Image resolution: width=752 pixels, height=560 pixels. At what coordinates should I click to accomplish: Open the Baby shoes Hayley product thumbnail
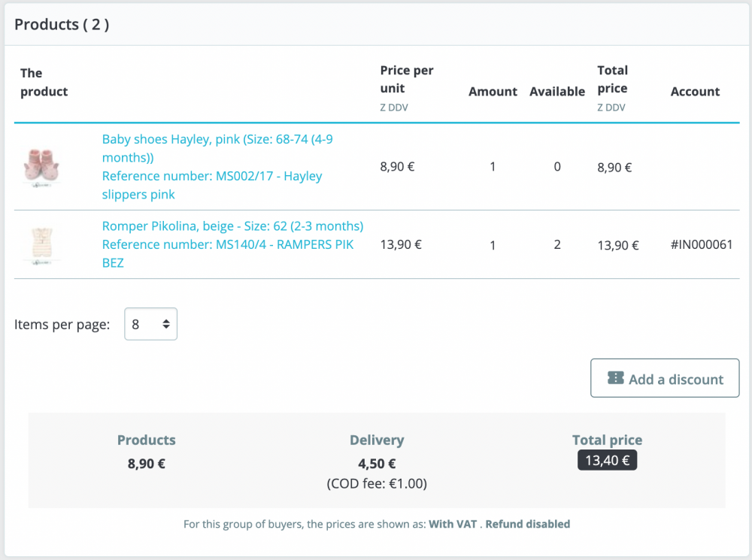[41, 167]
